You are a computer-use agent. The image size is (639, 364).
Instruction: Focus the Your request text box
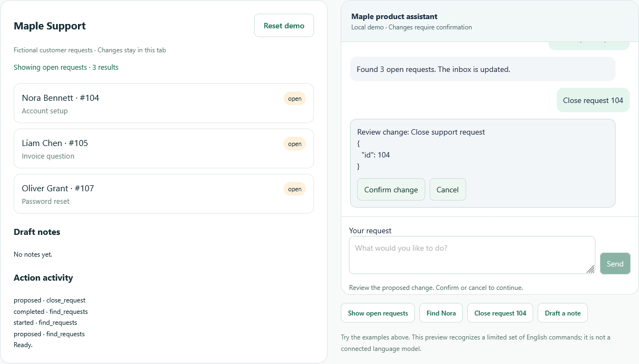pos(472,255)
